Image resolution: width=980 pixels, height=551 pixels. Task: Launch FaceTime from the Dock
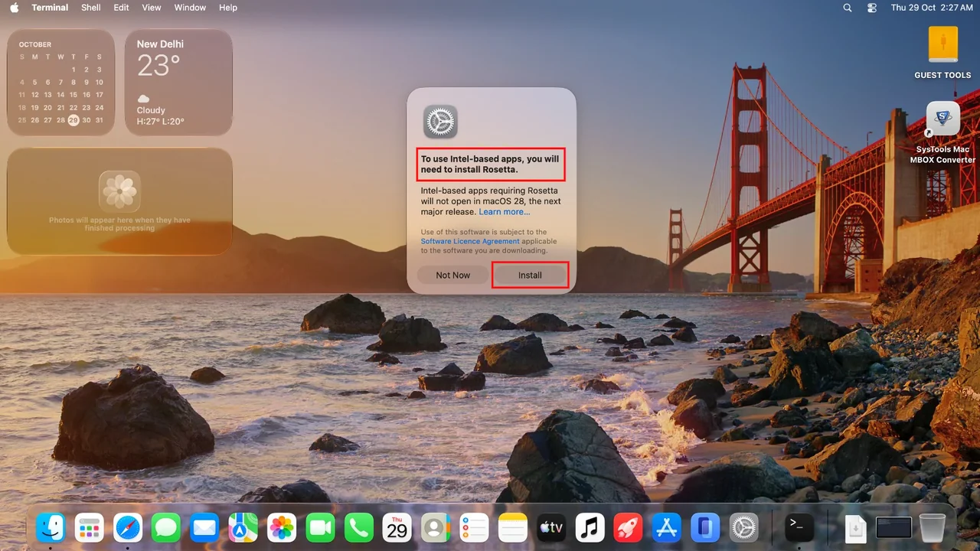tap(320, 527)
